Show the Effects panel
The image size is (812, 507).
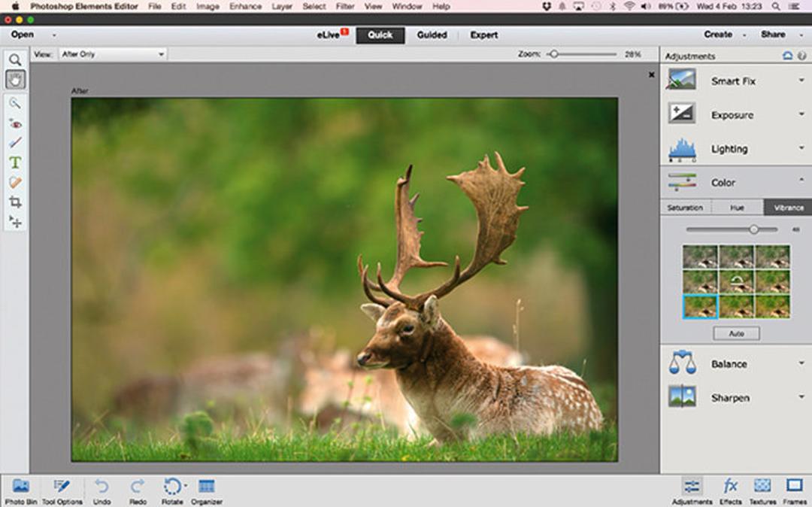(x=731, y=491)
